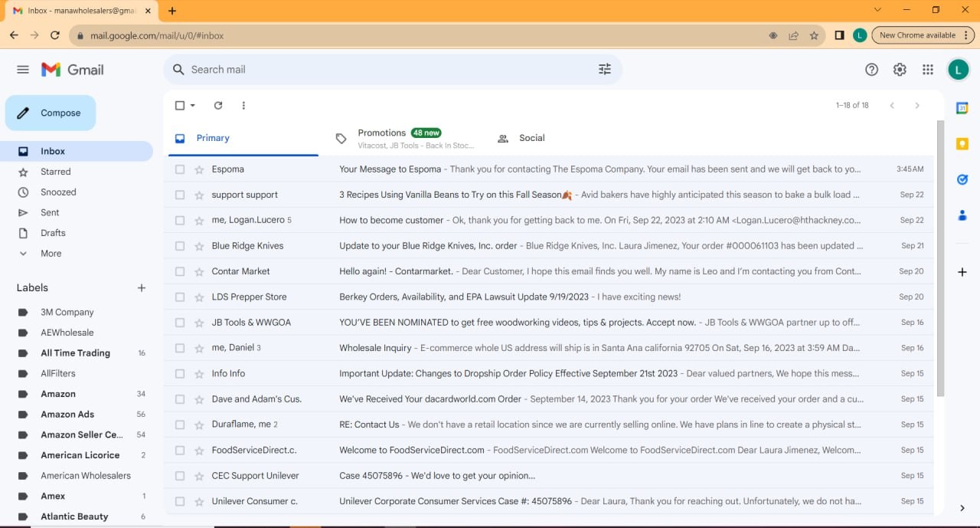Star the Espoma email
Screen dimensions: 980x528
coord(199,169)
